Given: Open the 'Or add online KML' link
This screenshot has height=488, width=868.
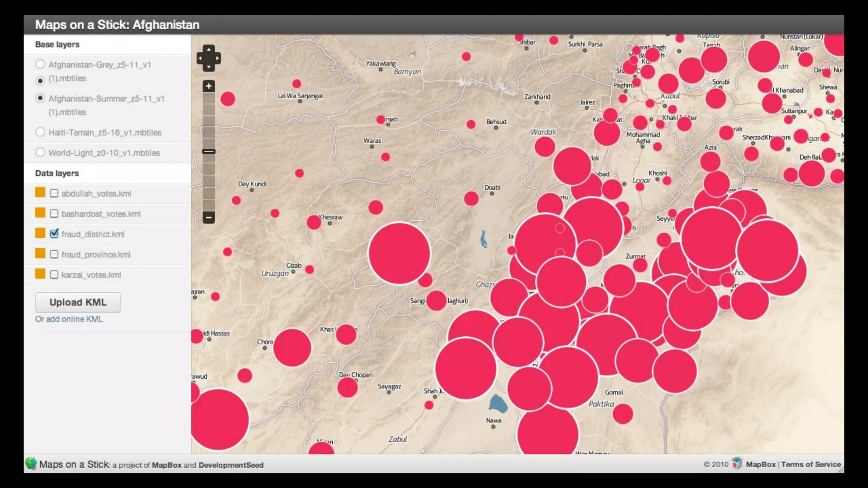Looking at the screenshot, I should (x=69, y=319).
